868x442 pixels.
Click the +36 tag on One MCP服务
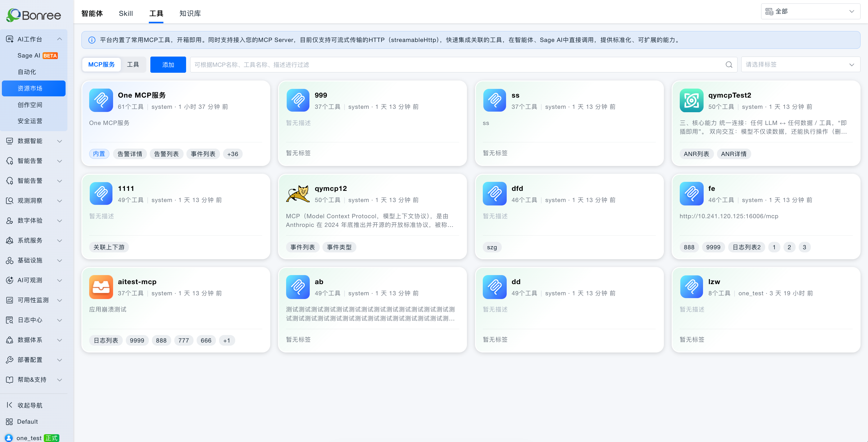[x=232, y=154]
